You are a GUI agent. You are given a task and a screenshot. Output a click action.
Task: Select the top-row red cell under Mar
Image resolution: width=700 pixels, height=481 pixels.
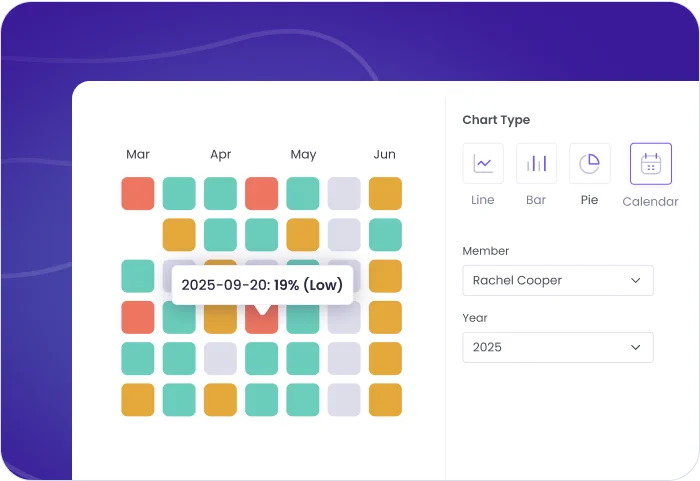click(138, 194)
